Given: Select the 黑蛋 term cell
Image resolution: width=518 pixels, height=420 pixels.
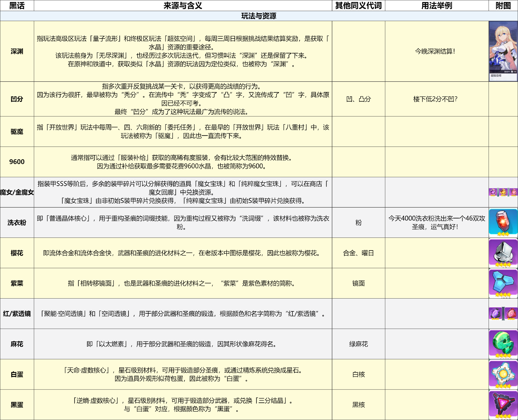Looking at the screenshot, I should coord(17,405).
